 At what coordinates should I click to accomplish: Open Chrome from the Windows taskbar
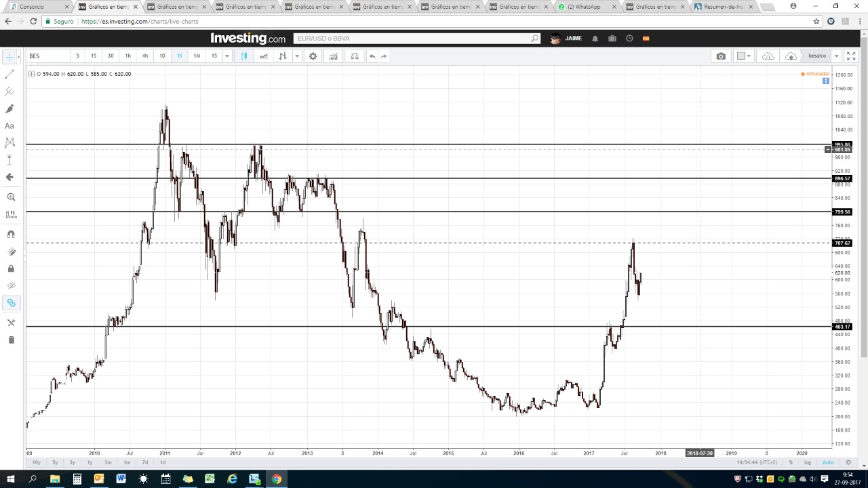277,479
